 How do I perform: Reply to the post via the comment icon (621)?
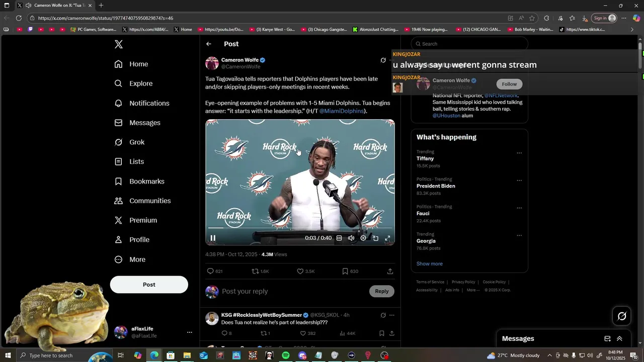click(215, 271)
